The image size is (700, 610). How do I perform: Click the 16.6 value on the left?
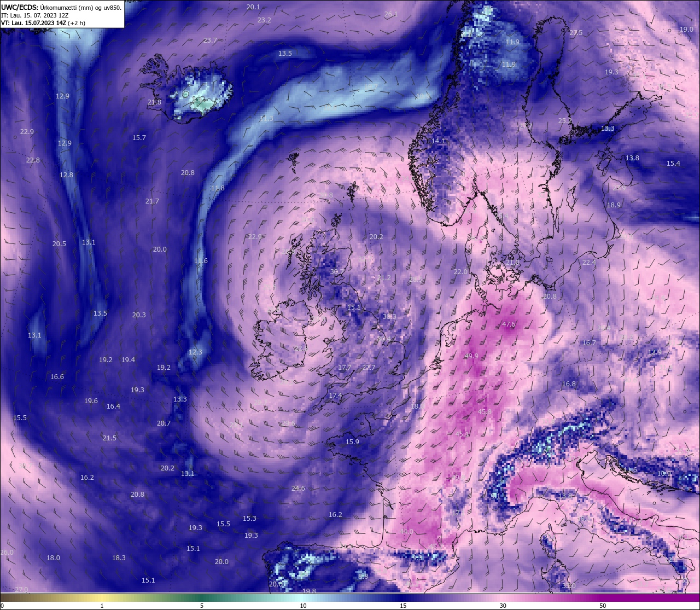pyautogui.click(x=57, y=376)
